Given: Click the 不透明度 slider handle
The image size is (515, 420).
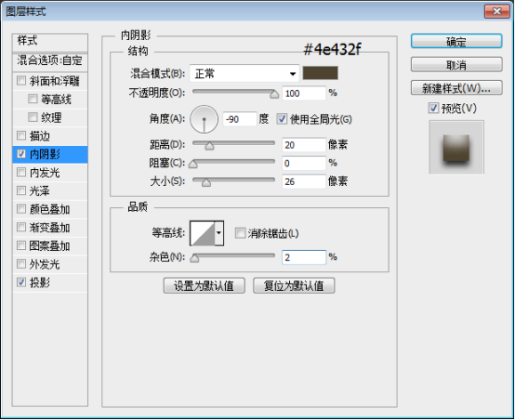Looking at the screenshot, I should click(274, 95).
